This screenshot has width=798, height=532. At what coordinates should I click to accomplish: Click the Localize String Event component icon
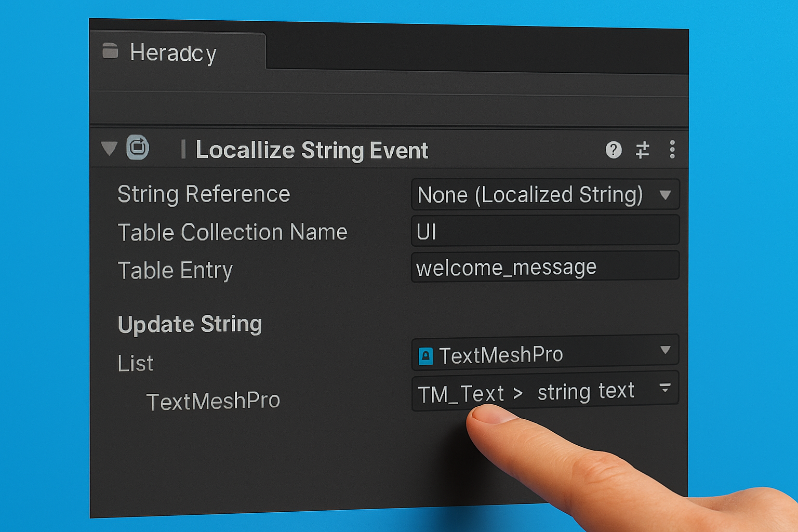click(138, 149)
